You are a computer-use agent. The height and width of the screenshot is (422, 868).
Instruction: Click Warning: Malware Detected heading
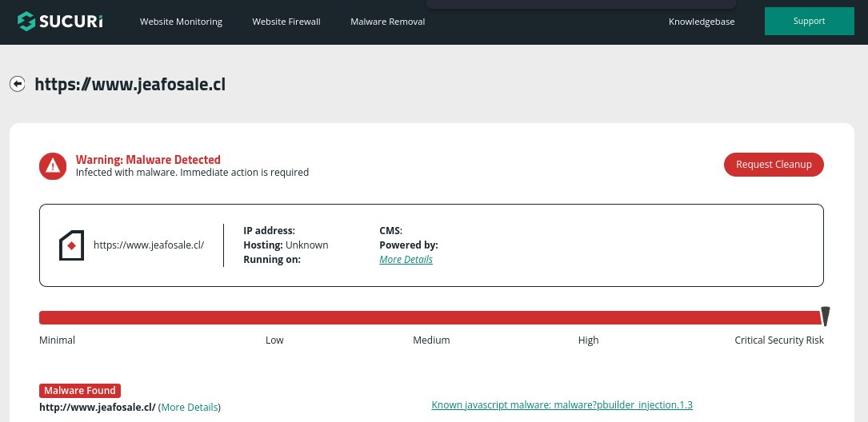[148, 159]
